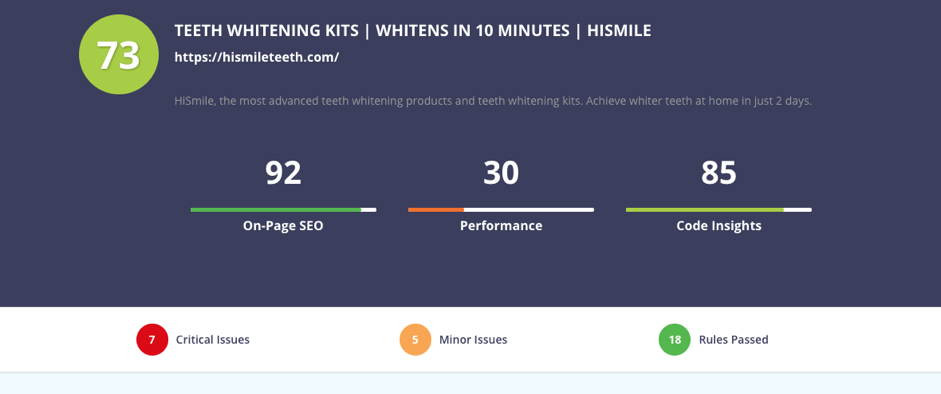Click the On-Page SEO score 92
This screenshot has width=941, height=394.
[283, 173]
